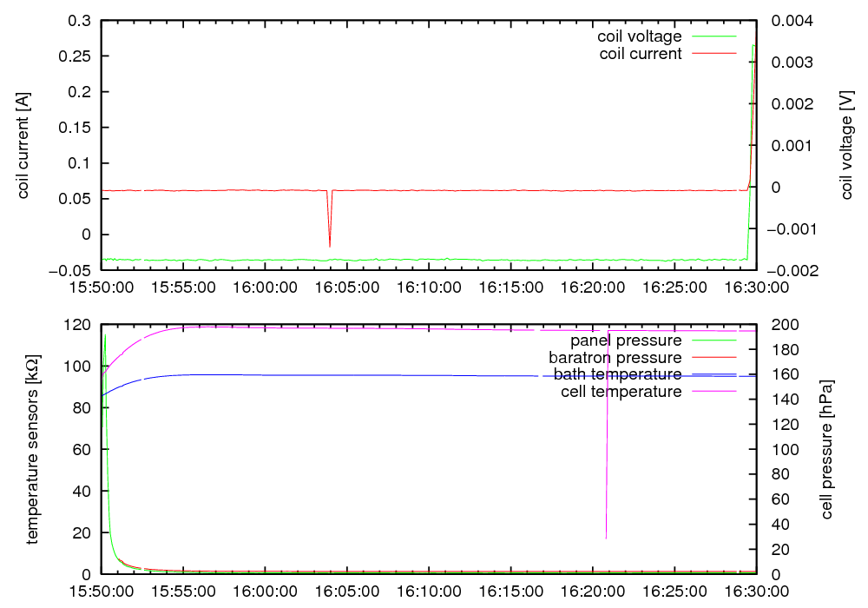Select the "coil voltage [V]" axis label
The image size is (868, 608).
pyautogui.click(x=846, y=145)
